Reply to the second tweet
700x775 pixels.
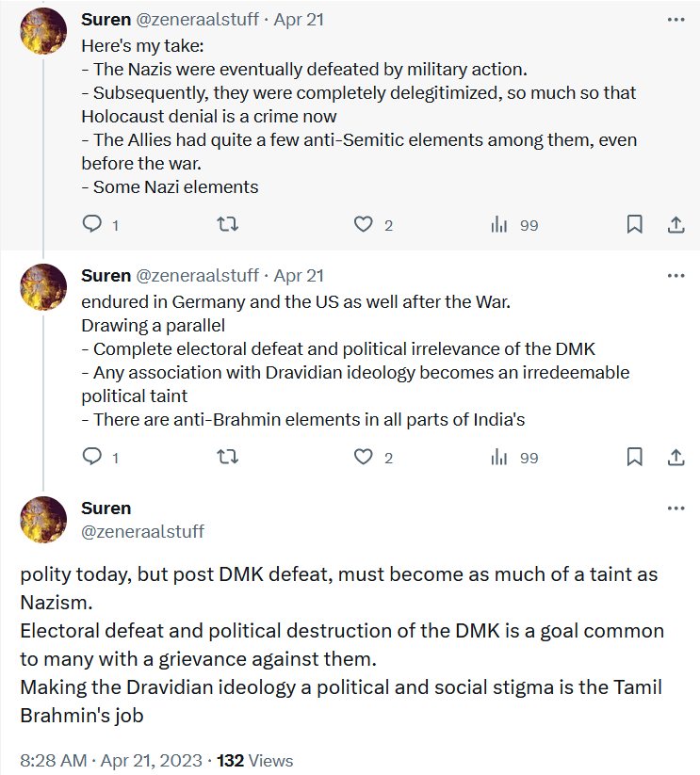pos(92,457)
